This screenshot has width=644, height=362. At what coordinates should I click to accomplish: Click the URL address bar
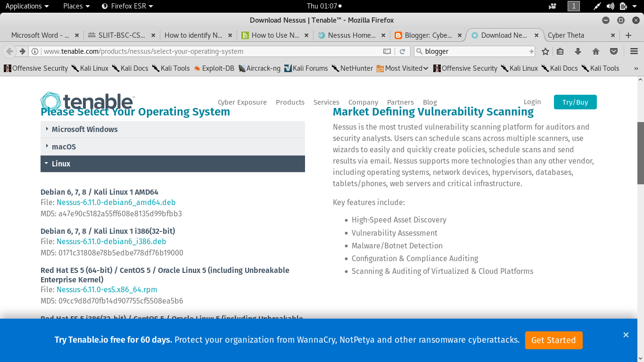(x=211, y=51)
